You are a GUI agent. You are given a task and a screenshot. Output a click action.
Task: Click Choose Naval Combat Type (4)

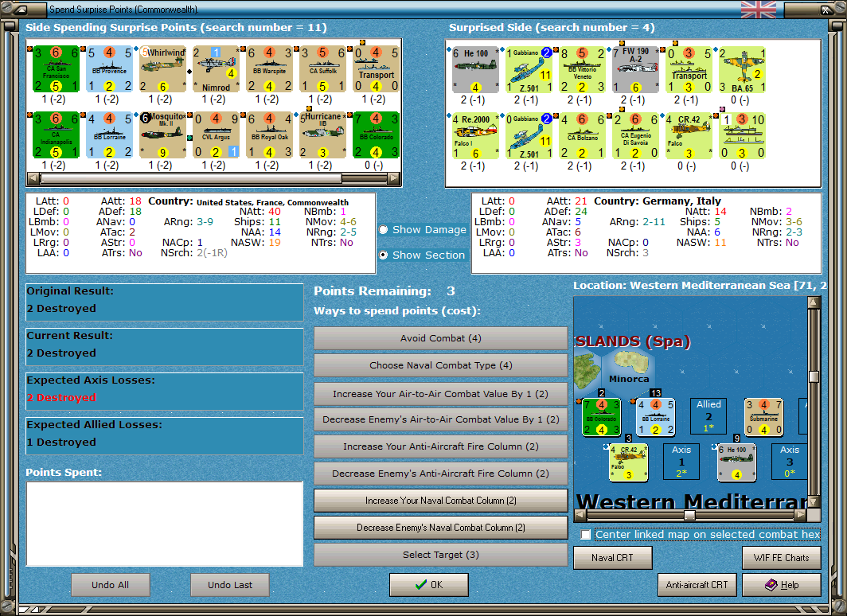click(x=441, y=365)
